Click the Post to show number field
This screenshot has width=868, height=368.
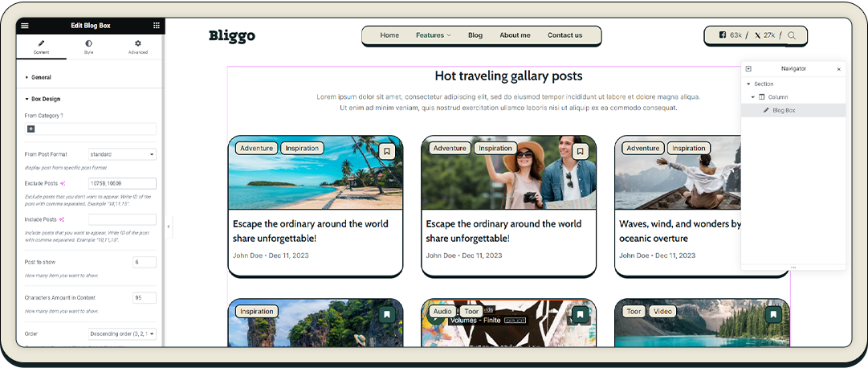coord(145,262)
